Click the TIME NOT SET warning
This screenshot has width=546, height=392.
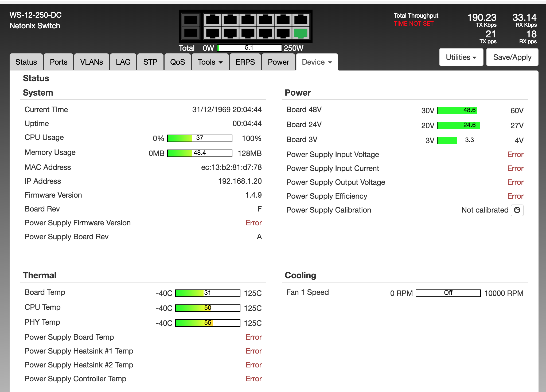tap(414, 23)
